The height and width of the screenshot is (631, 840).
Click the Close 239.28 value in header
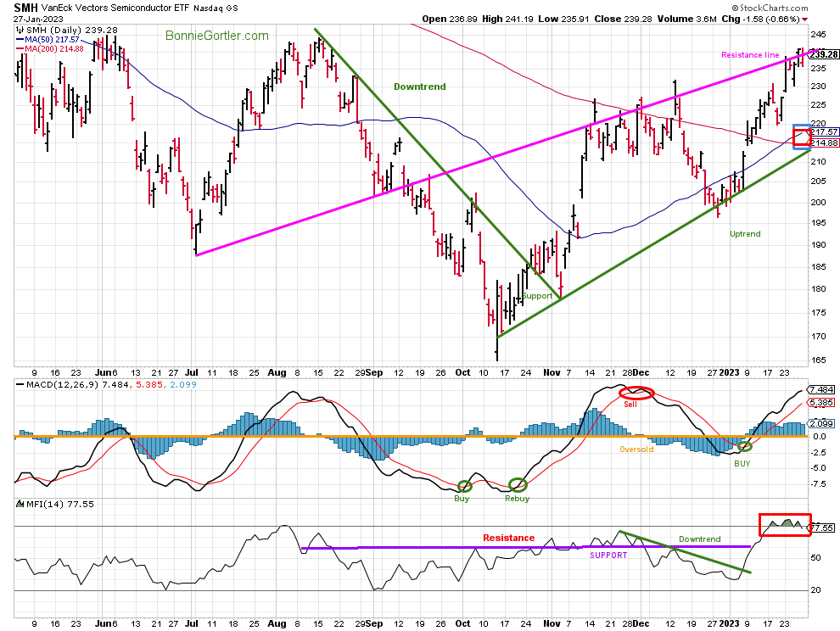(623, 19)
